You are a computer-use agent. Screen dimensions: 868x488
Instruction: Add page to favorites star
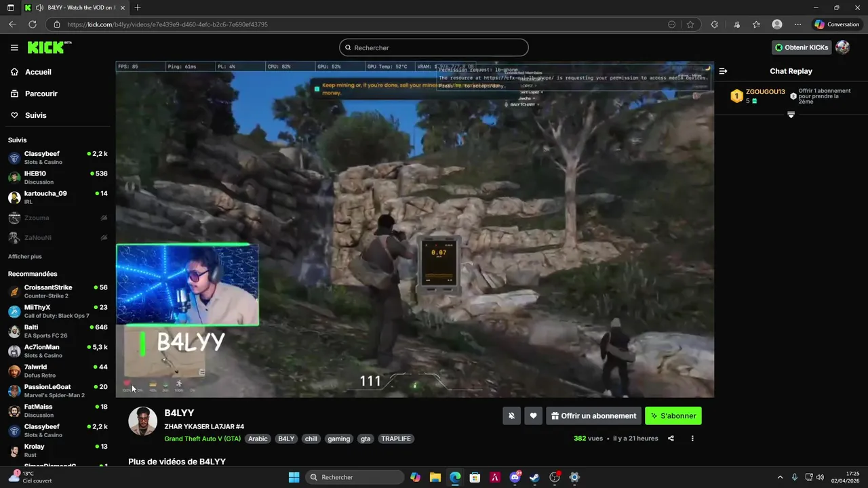click(x=690, y=24)
